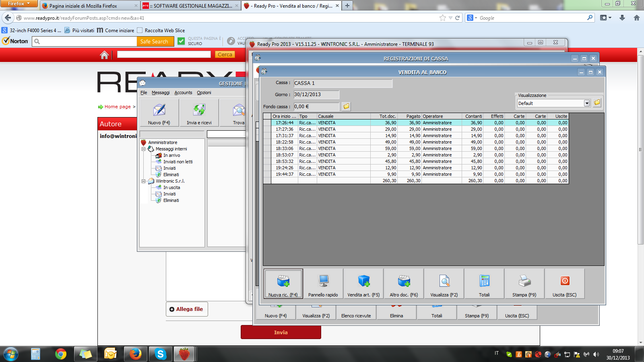Click Visualizza (F2) in Vendita al banco
The width and height of the screenshot is (644, 362).
coord(444,284)
